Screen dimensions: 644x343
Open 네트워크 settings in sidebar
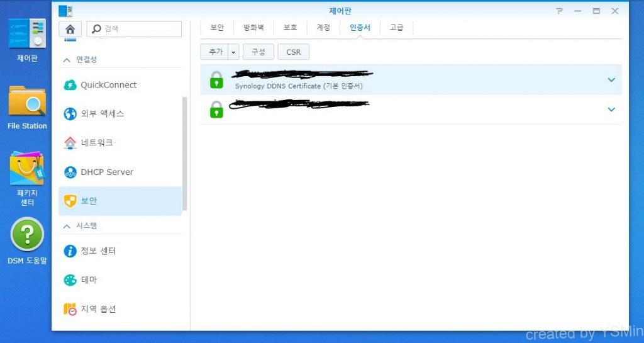point(97,143)
